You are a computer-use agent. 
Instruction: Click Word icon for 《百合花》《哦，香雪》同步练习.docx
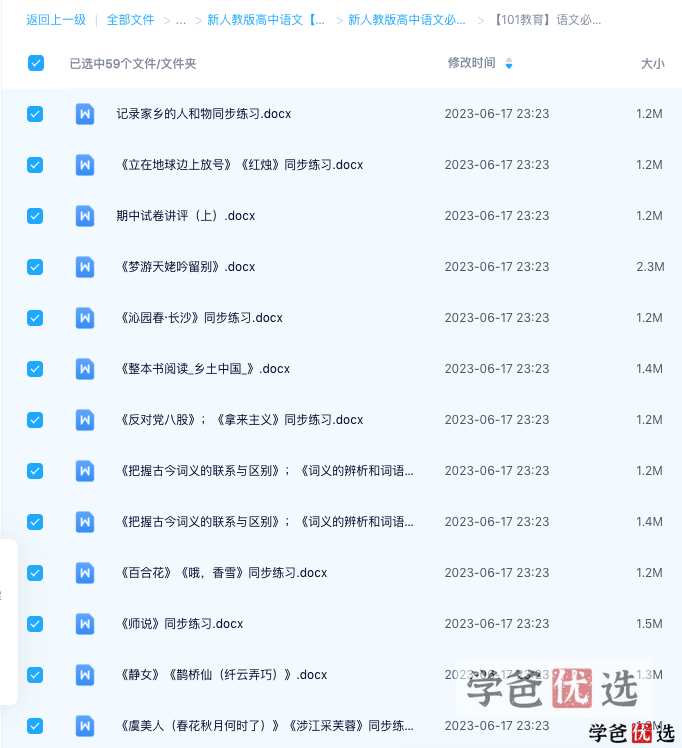pyautogui.click(x=85, y=573)
